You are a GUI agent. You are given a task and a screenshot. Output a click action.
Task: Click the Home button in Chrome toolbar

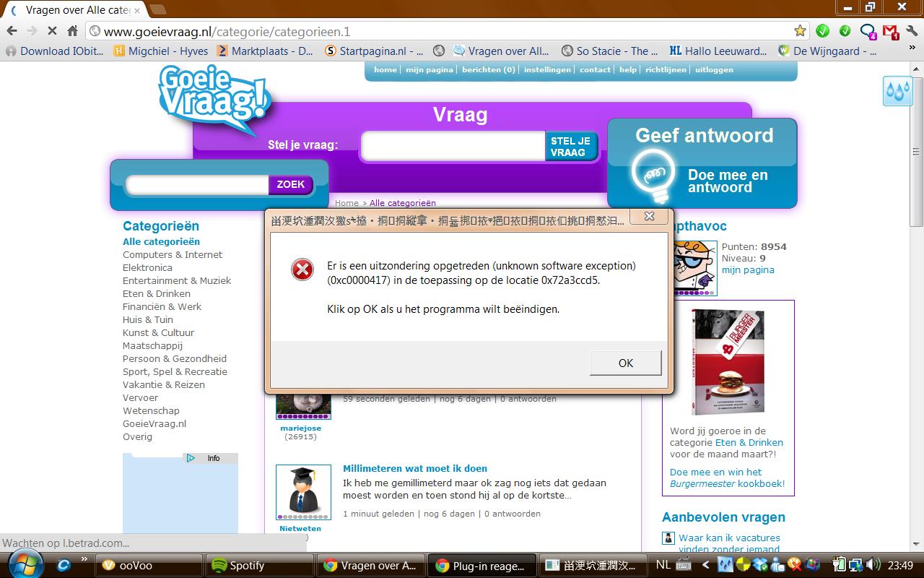[x=72, y=31]
